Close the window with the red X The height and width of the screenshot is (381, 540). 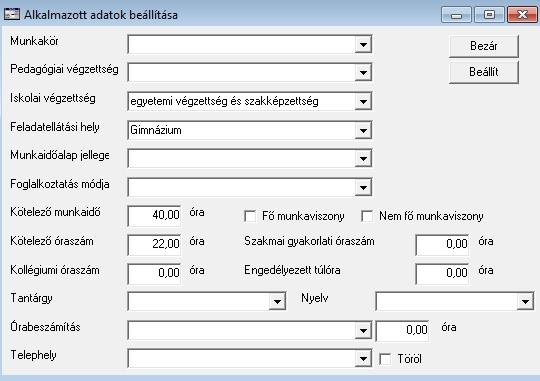[x=522, y=15]
